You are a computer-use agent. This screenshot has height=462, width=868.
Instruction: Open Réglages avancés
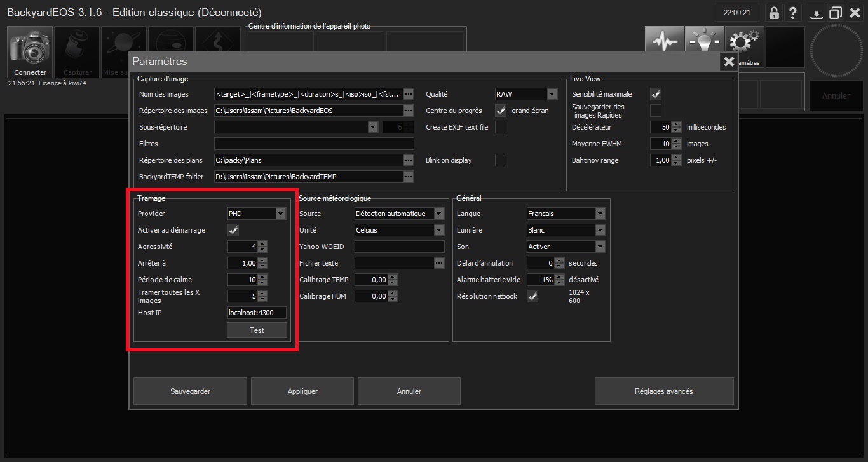point(664,391)
